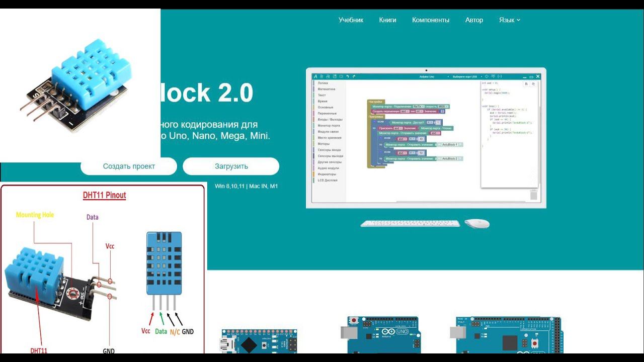Click the "Win 8,10,11 | Mac IN, M1" text

(247, 186)
